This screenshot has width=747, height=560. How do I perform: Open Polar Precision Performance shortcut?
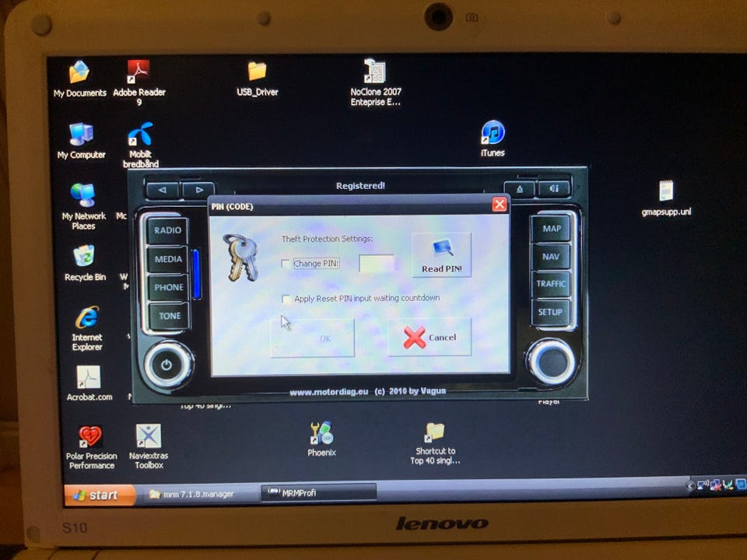(91, 447)
